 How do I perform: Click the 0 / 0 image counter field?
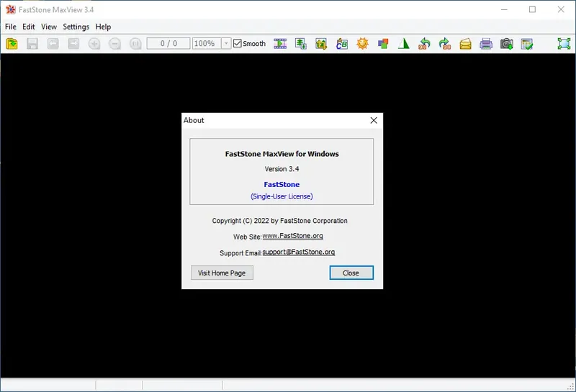point(168,43)
